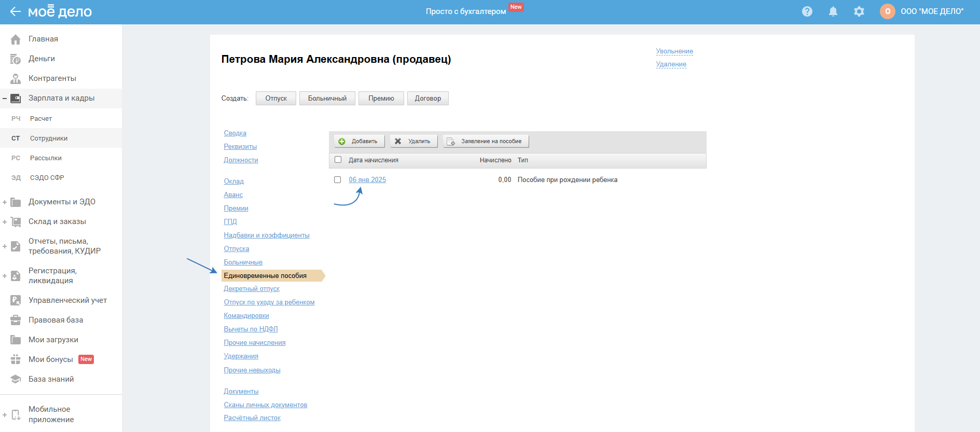Click the Контрагенты person icon
This screenshot has width=980, height=432.
coord(16,78)
